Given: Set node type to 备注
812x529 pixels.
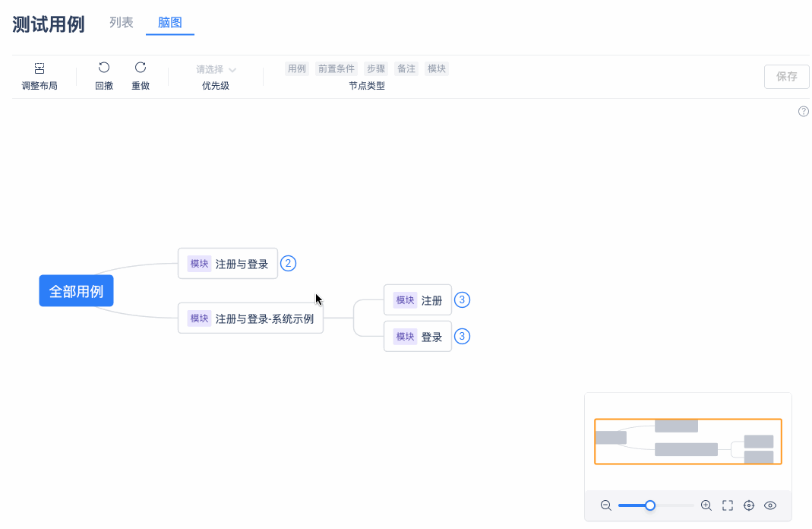Looking at the screenshot, I should (x=406, y=69).
